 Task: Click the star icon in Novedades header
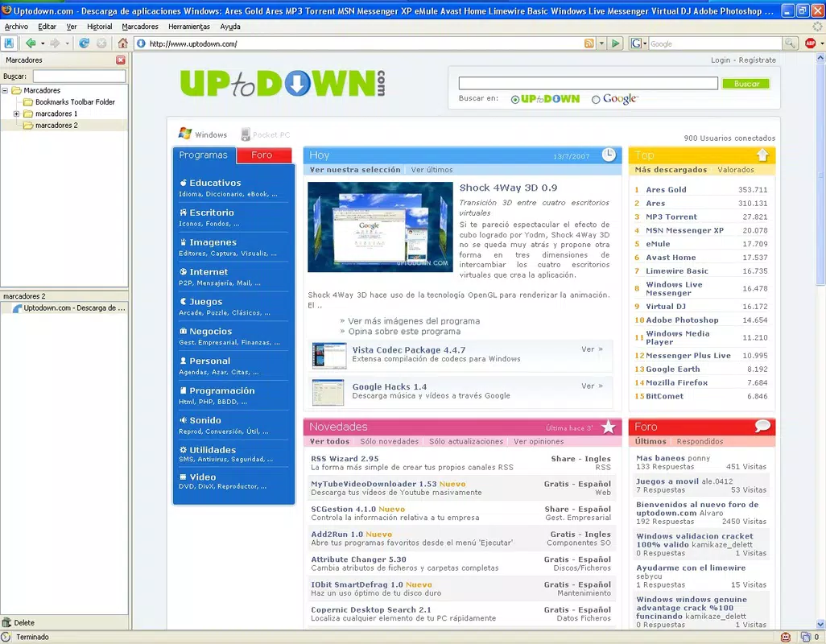pyautogui.click(x=609, y=427)
